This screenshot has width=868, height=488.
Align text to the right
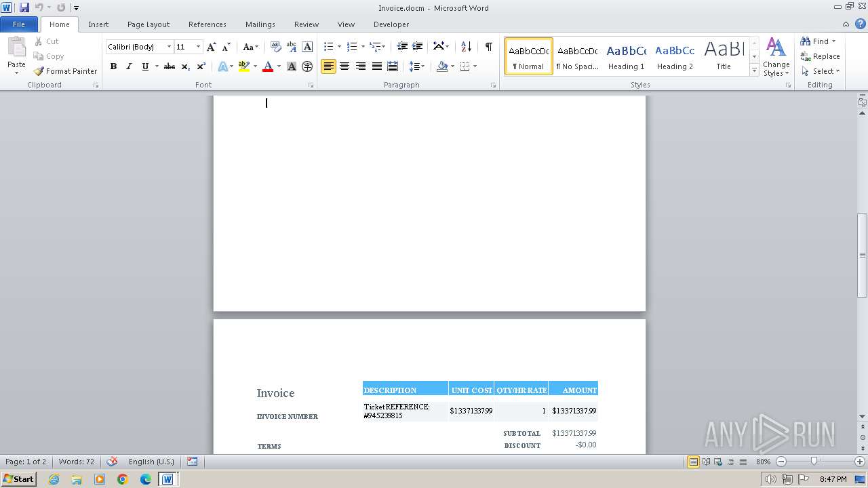click(x=361, y=66)
